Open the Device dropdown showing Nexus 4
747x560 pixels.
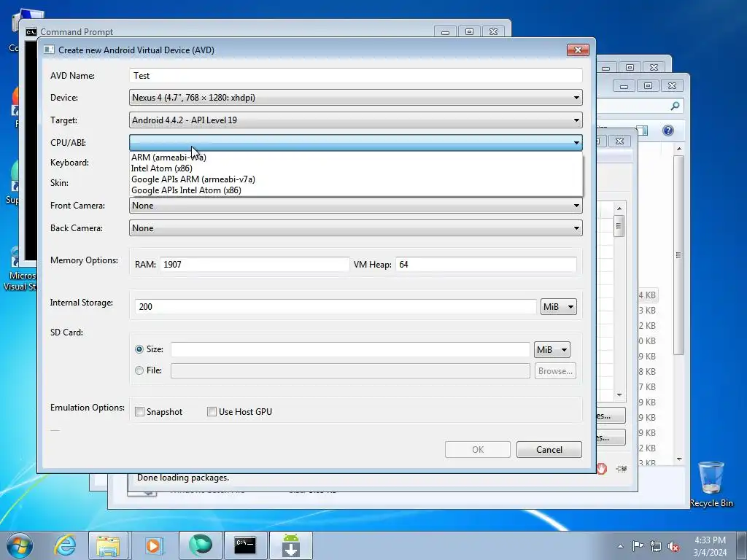[355, 98]
